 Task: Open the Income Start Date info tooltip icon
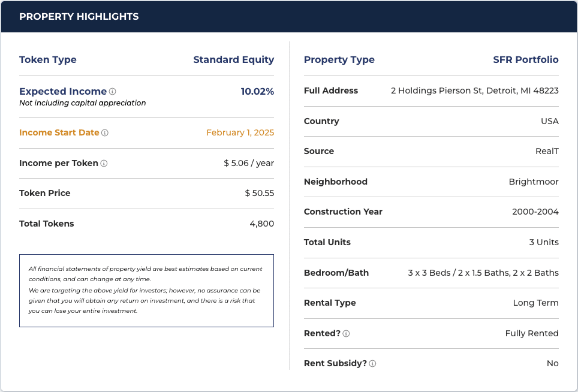click(105, 133)
